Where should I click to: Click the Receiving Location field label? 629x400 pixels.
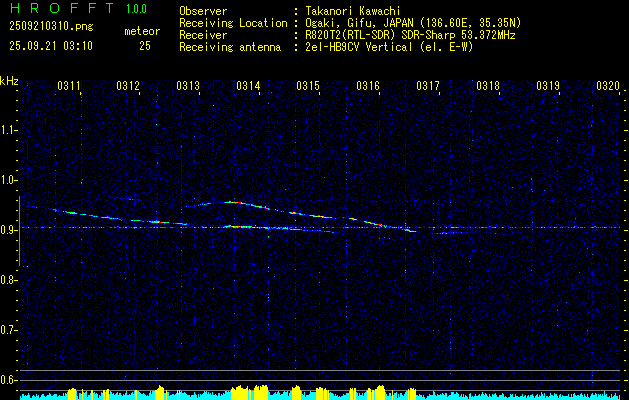tap(233, 23)
